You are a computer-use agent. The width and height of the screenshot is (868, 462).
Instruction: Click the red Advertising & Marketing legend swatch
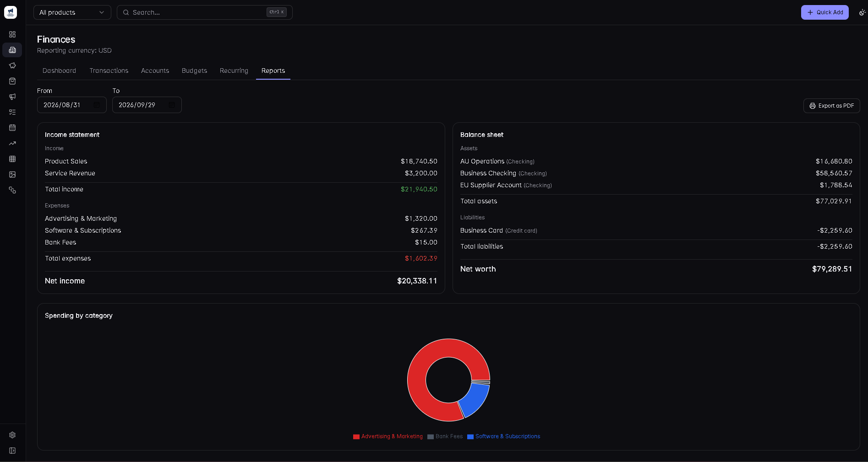356,437
